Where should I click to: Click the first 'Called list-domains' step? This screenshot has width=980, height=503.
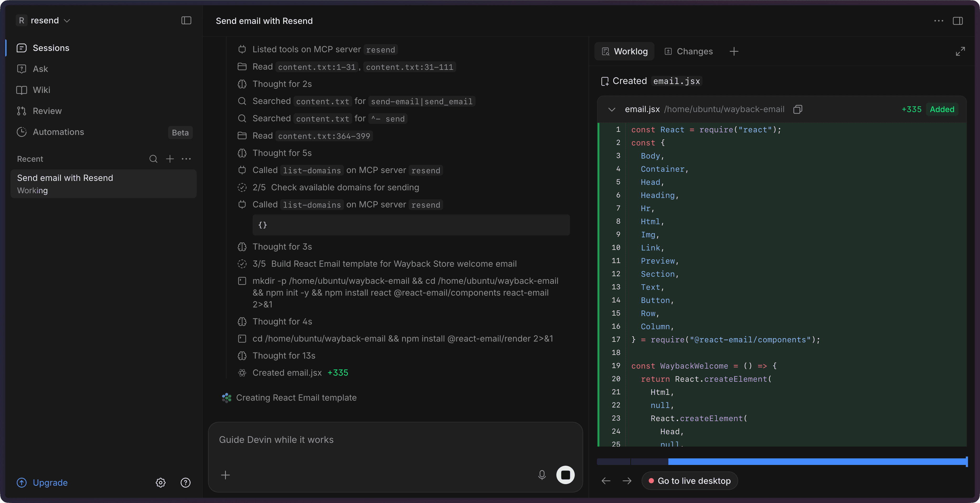pyautogui.click(x=340, y=170)
